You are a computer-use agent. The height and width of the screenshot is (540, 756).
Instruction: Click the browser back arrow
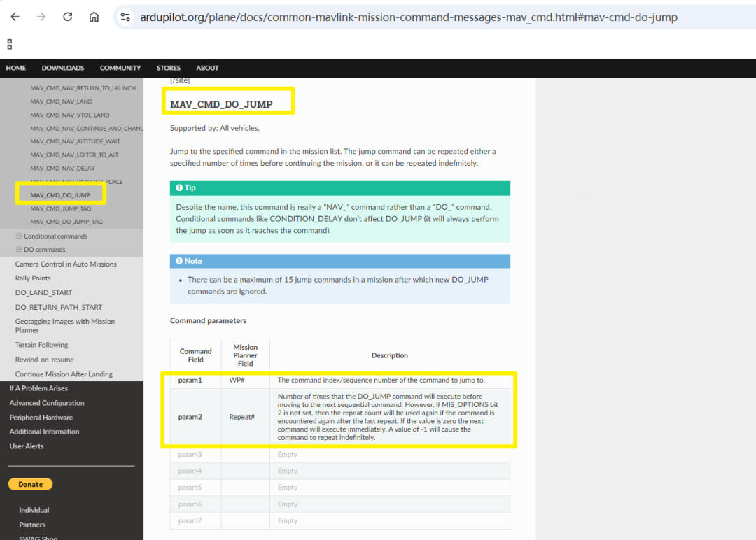pyautogui.click(x=15, y=17)
